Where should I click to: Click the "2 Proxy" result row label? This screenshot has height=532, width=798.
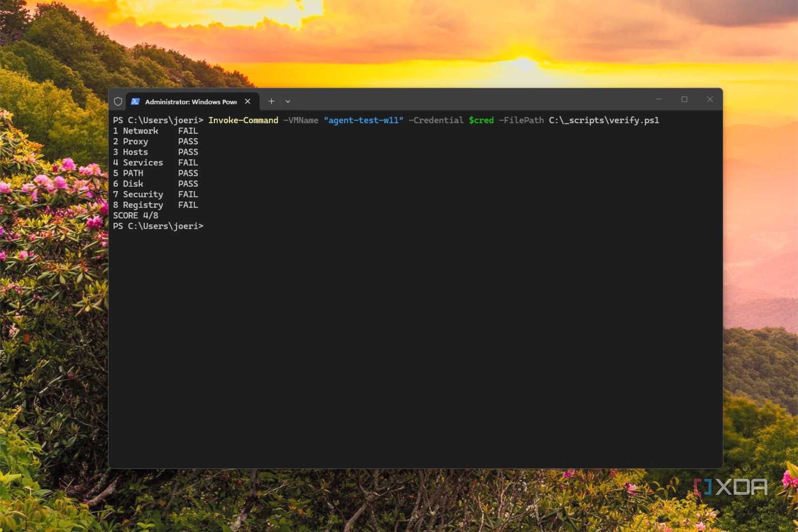(x=131, y=141)
